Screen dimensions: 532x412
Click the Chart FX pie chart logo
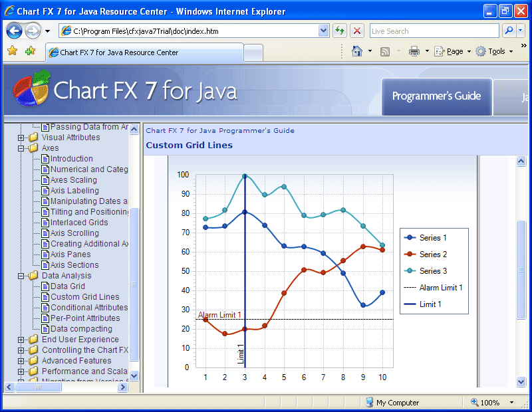tap(31, 89)
